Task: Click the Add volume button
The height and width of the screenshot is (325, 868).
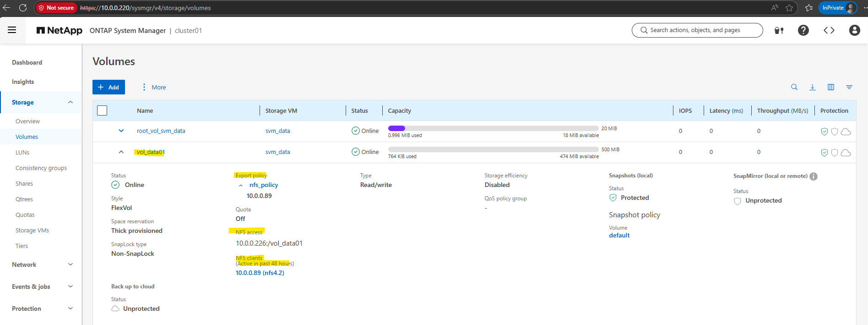Action: 108,87
